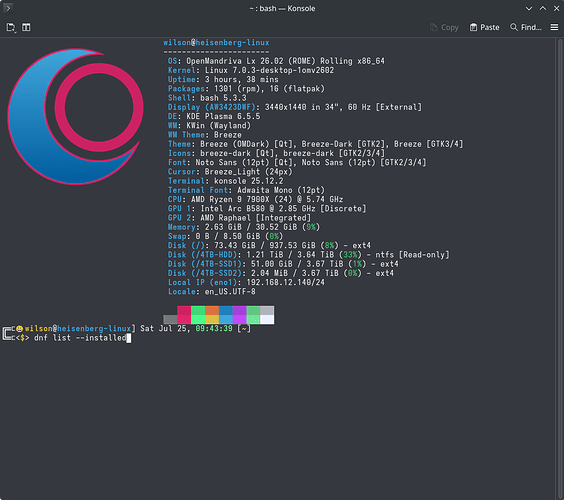Open the hamburger menu icon
Image resolution: width=564 pixels, height=500 pixels.
[554, 27]
